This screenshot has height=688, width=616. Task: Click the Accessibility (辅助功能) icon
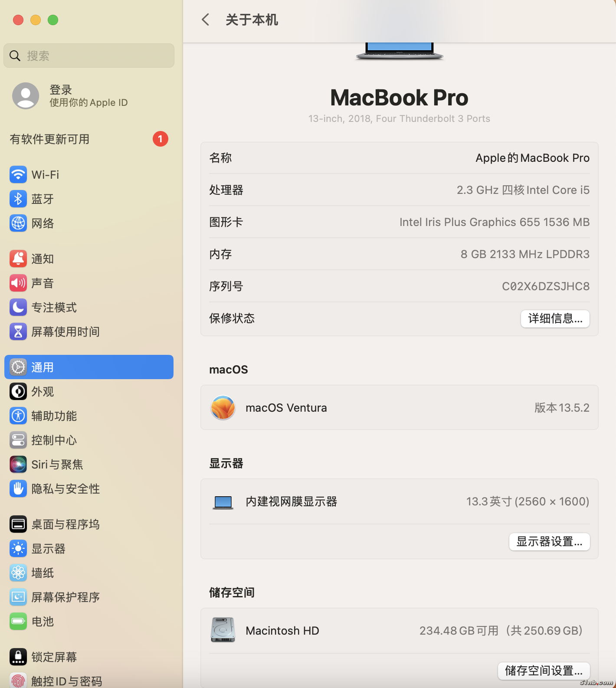click(18, 416)
